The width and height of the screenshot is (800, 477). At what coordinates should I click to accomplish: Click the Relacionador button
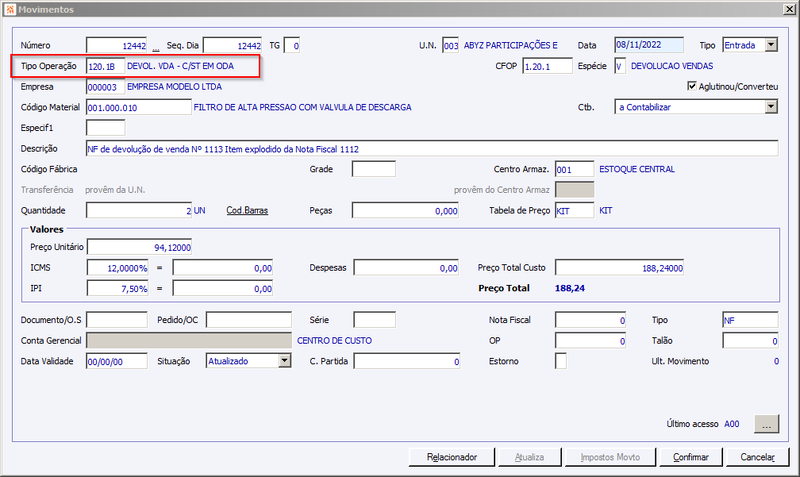pyautogui.click(x=452, y=457)
